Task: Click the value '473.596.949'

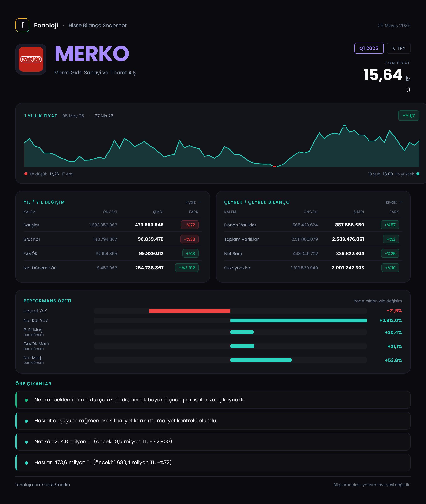Action: [149, 225]
